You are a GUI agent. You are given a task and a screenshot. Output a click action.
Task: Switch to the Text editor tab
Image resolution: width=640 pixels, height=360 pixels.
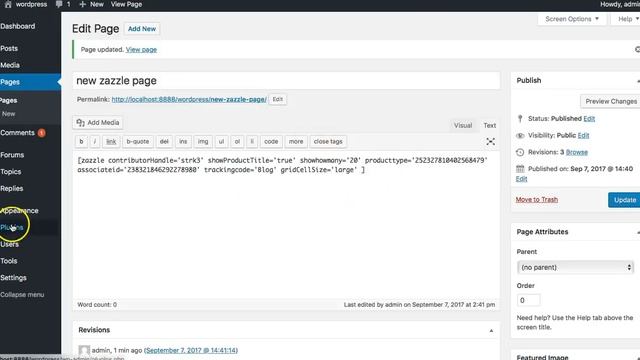[x=489, y=125]
